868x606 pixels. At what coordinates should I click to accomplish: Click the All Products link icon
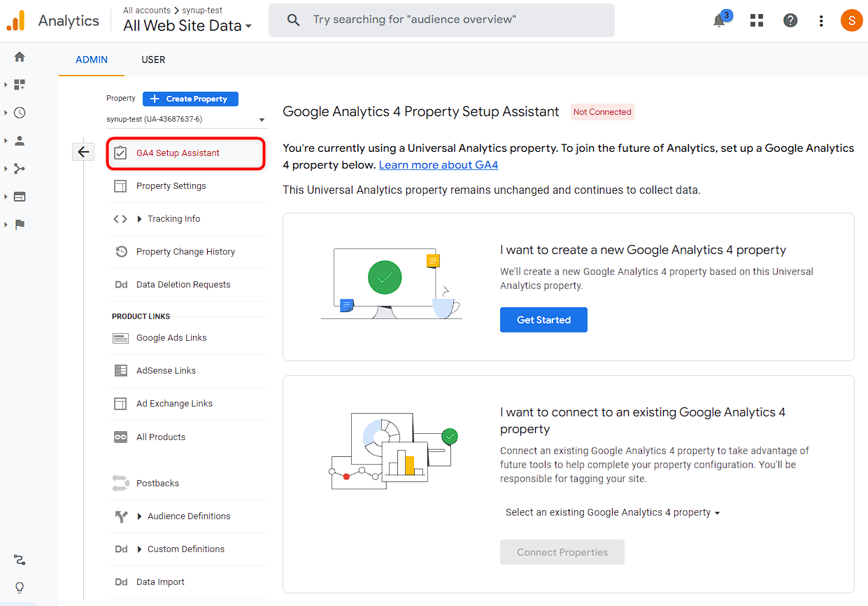coord(120,437)
